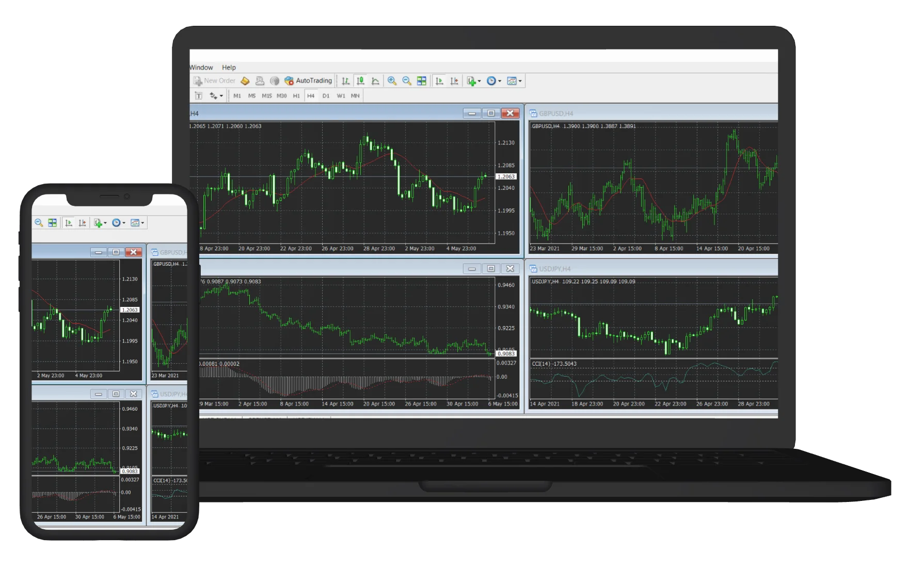Select the candlesticks chart icon
This screenshot has width=924, height=568.
click(x=360, y=81)
